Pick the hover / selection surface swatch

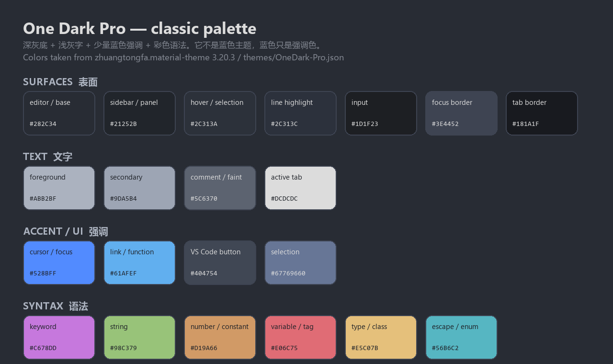[x=220, y=113]
